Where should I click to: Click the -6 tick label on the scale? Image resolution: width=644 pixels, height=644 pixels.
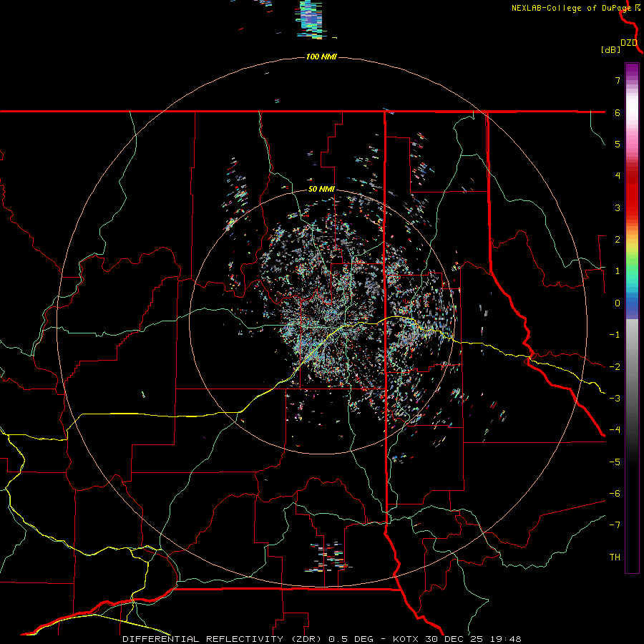[x=615, y=494]
